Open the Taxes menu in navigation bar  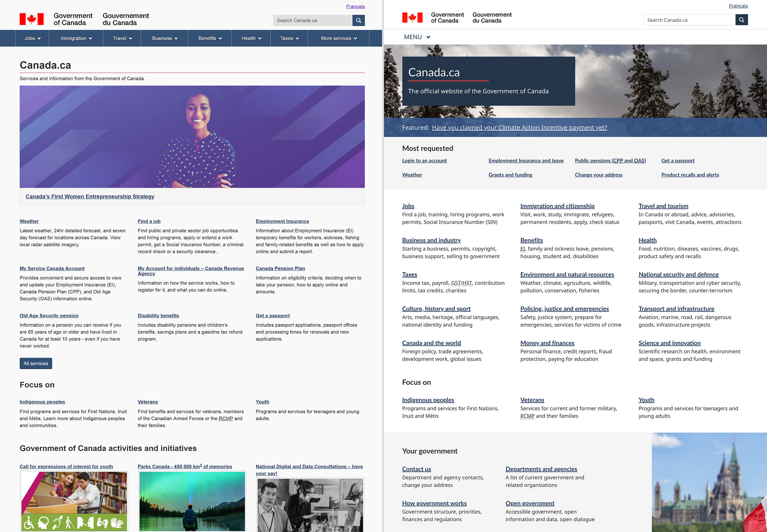click(289, 38)
